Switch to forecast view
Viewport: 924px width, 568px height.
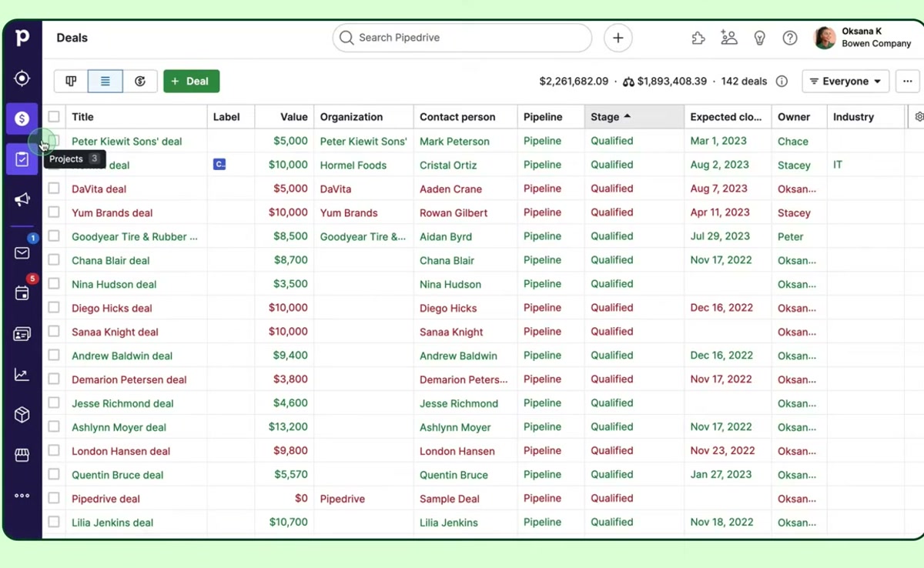140,81
